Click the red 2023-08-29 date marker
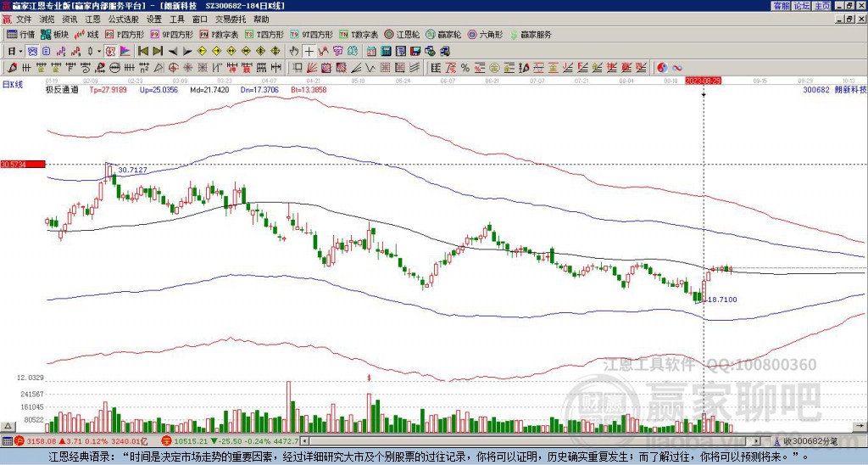868x465 pixels. coord(703,81)
